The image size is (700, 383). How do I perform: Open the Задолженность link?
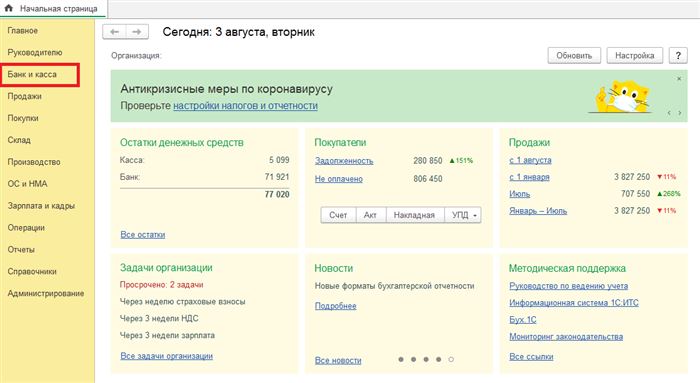(344, 161)
